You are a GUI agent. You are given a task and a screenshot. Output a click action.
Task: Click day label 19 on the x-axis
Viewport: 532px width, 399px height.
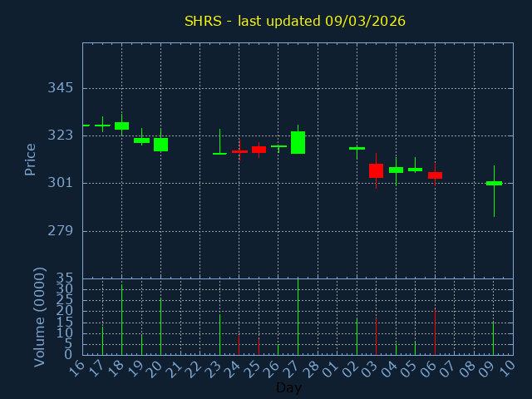pos(135,369)
